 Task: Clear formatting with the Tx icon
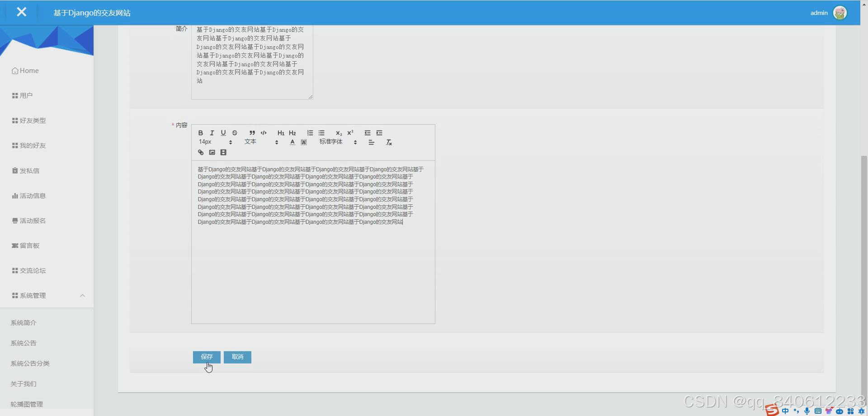click(389, 142)
